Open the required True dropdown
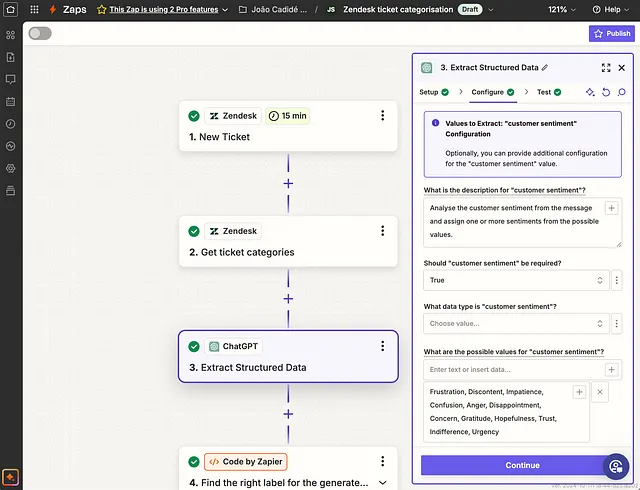Viewport: 640px width, 490px height. (x=516, y=280)
